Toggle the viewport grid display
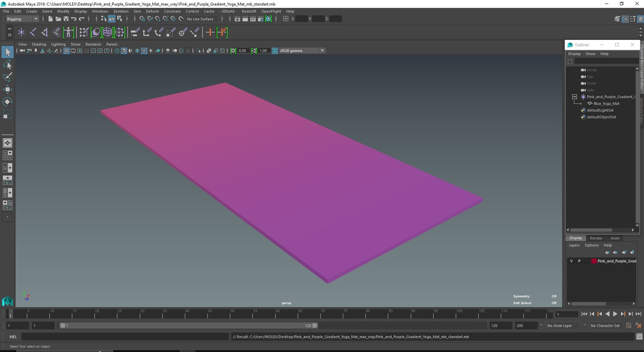644x352 pixels. pyautogui.click(x=66, y=51)
